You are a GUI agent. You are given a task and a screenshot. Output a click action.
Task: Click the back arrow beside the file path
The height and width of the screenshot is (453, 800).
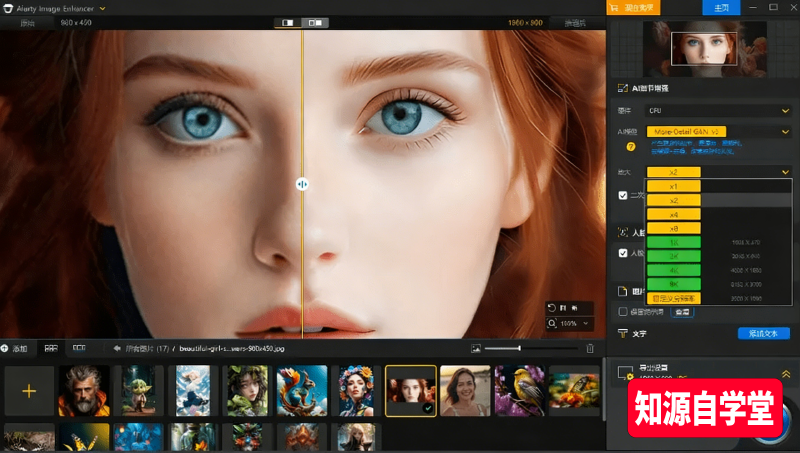[117, 348]
